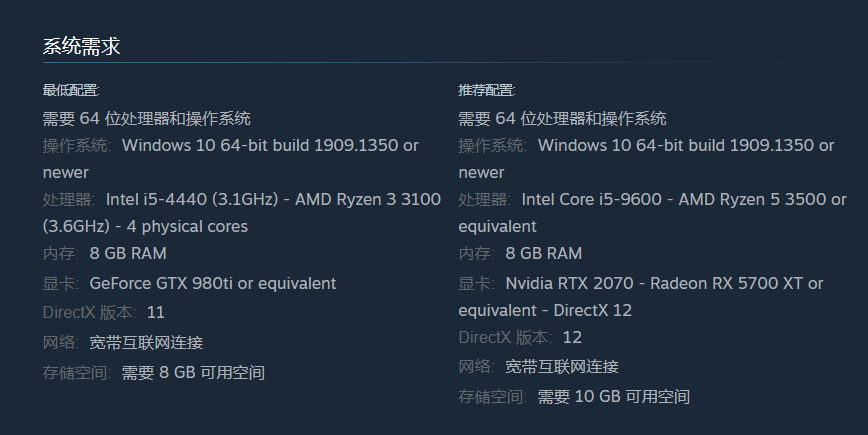
Task: Click recommended 内存 8 GB RAM line
Action: click(x=520, y=253)
